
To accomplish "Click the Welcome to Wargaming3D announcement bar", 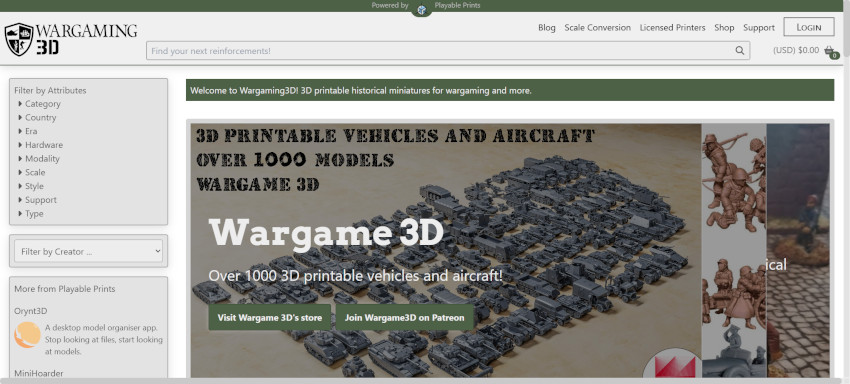I will coord(510,90).
